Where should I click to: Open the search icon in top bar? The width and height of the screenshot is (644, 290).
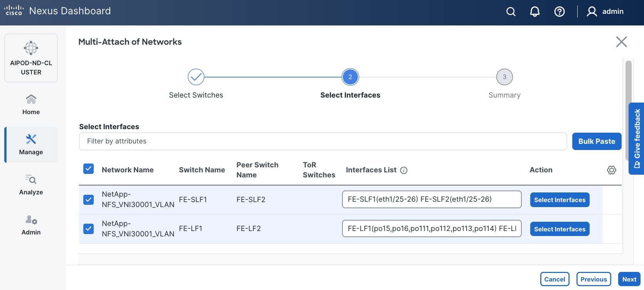(x=511, y=12)
